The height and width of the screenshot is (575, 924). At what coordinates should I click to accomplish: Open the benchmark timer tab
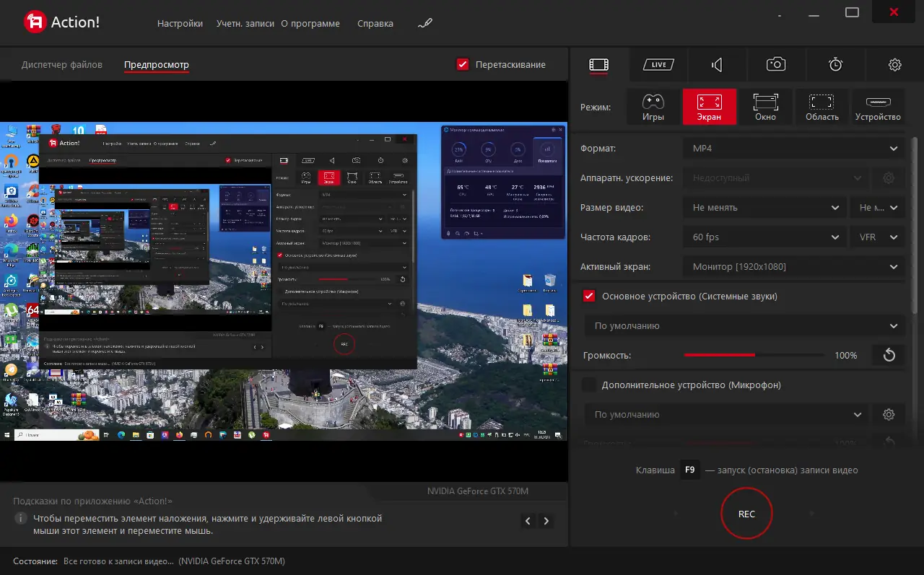[x=835, y=65]
